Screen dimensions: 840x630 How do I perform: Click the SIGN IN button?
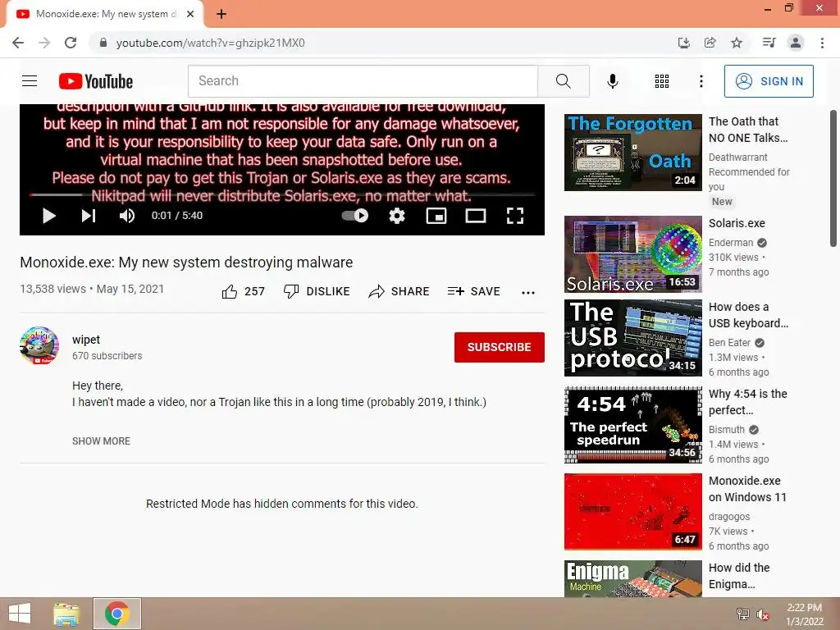coord(769,81)
